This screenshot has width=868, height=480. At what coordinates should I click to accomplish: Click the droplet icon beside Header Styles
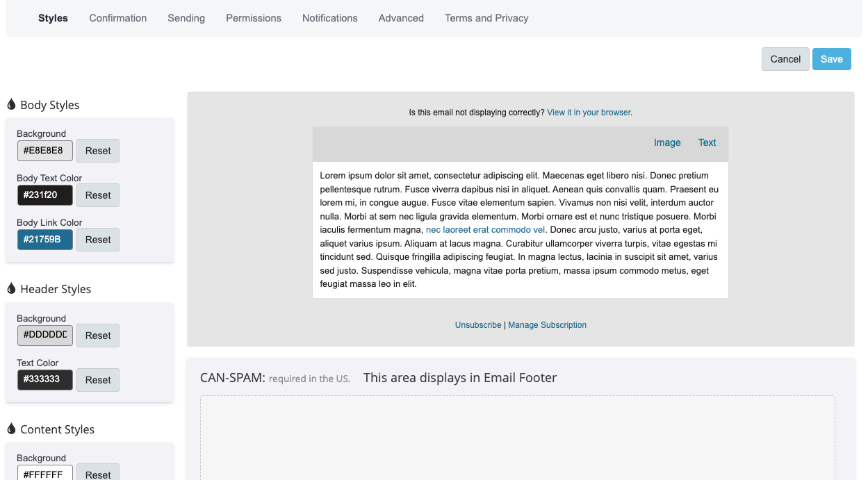tap(11, 288)
